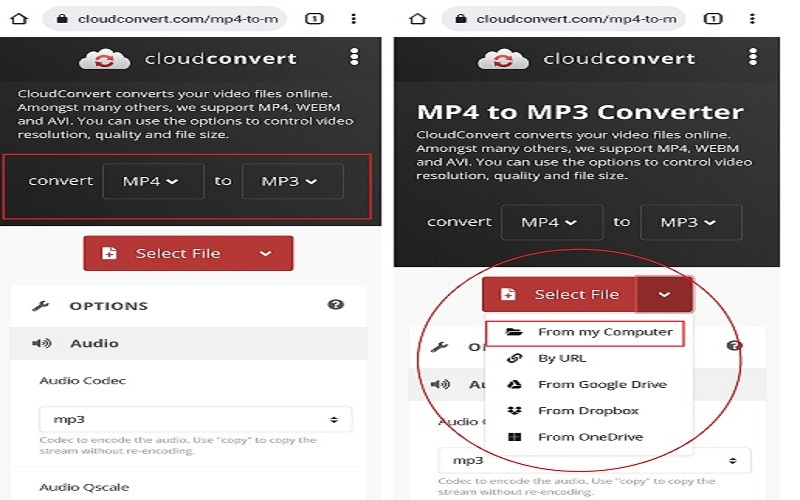This screenshot has width=800, height=500.
Task: Open the MP4 source format dropdown on left
Action: (x=153, y=181)
